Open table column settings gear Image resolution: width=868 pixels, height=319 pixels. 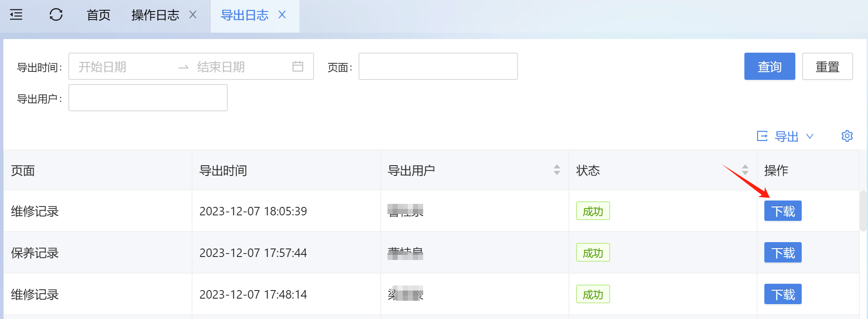click(x=847, y=136)
